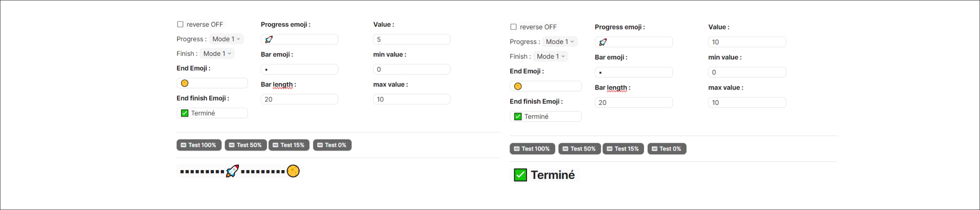The height and width of the screenshot is (210, 980).
Task: Click the dotted progress bar output
Action: click(239, 171)
